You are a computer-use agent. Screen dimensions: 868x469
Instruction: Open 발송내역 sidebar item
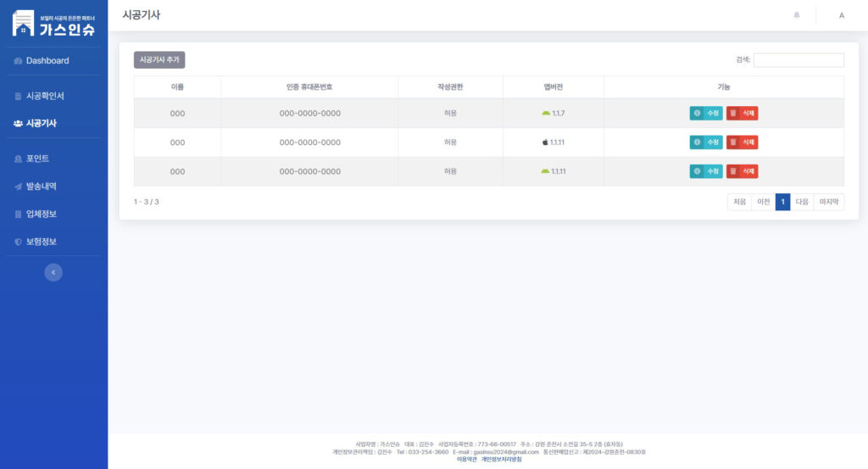[x=41, y=187]
